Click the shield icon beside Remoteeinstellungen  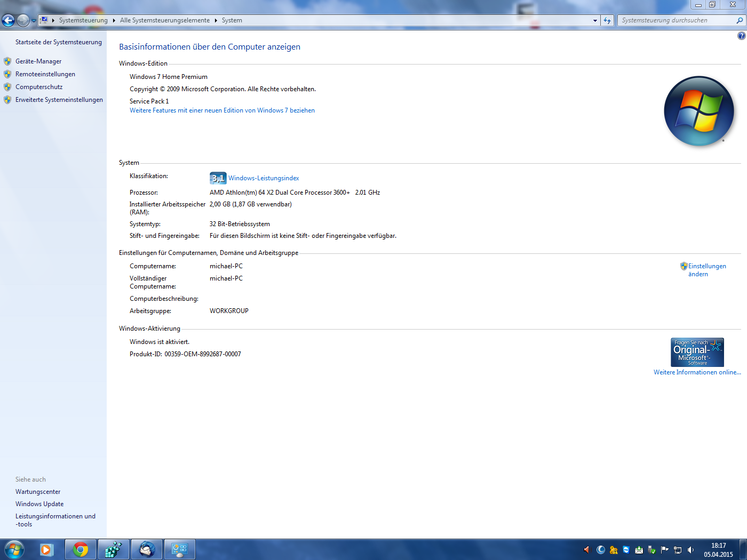7,74
